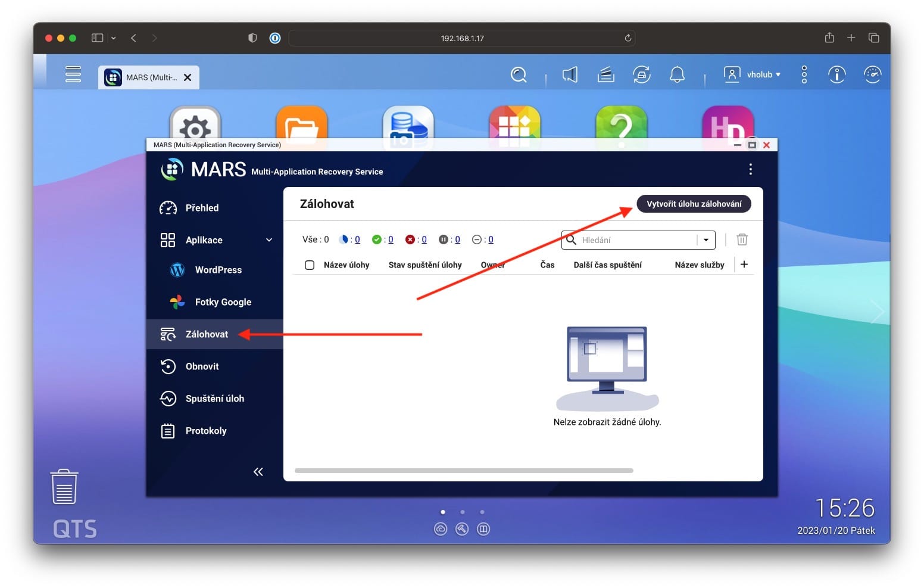
Task: Open Zálohovat section in sidebar
Action: coord(215,334)
